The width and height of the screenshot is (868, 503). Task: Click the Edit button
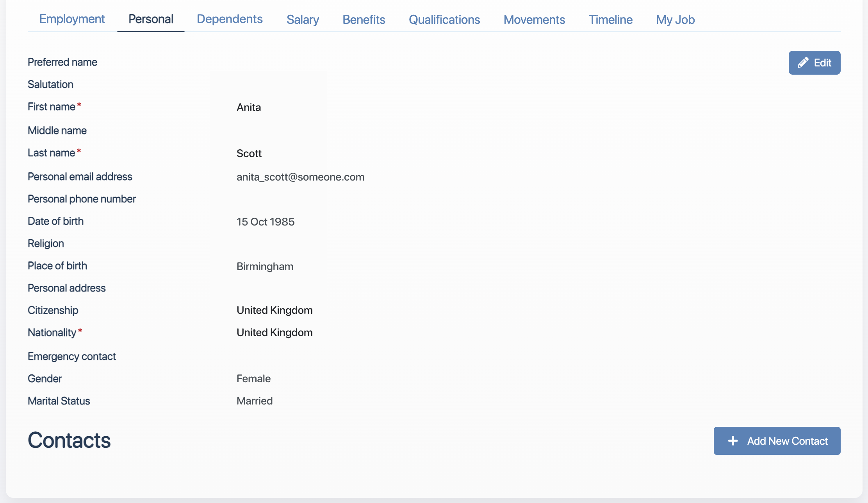[x=815, y=63]
